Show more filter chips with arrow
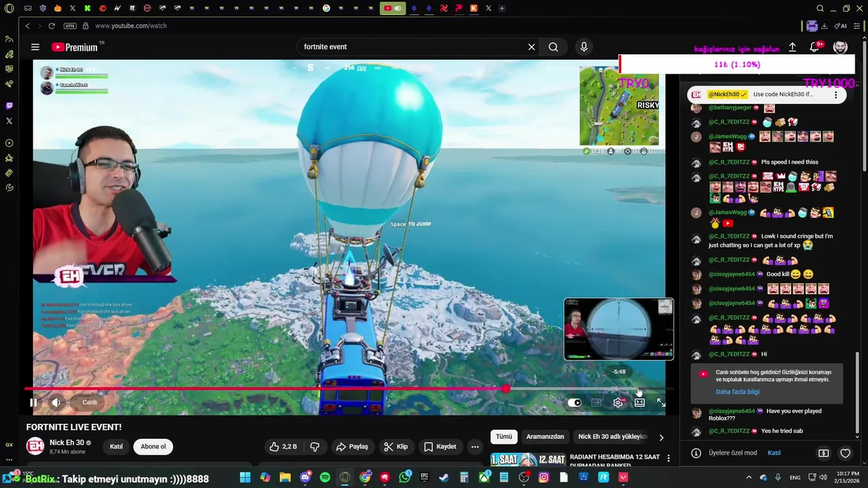This screenshot has height=488, width=868. click(x=661, y=437)
